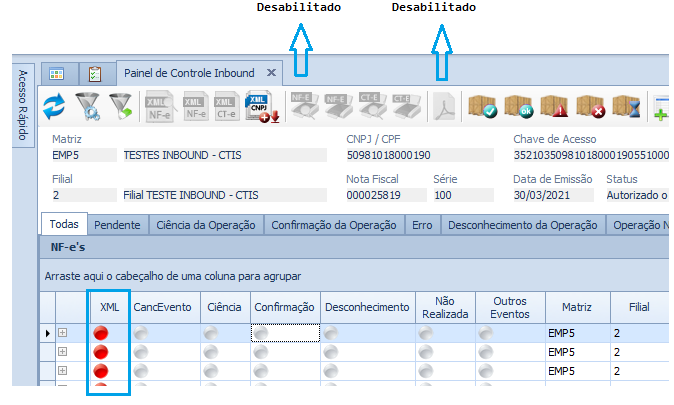Click the Chave de Acesso field
The width and height of the screenshot is (674, 405).
coord(591,155)
